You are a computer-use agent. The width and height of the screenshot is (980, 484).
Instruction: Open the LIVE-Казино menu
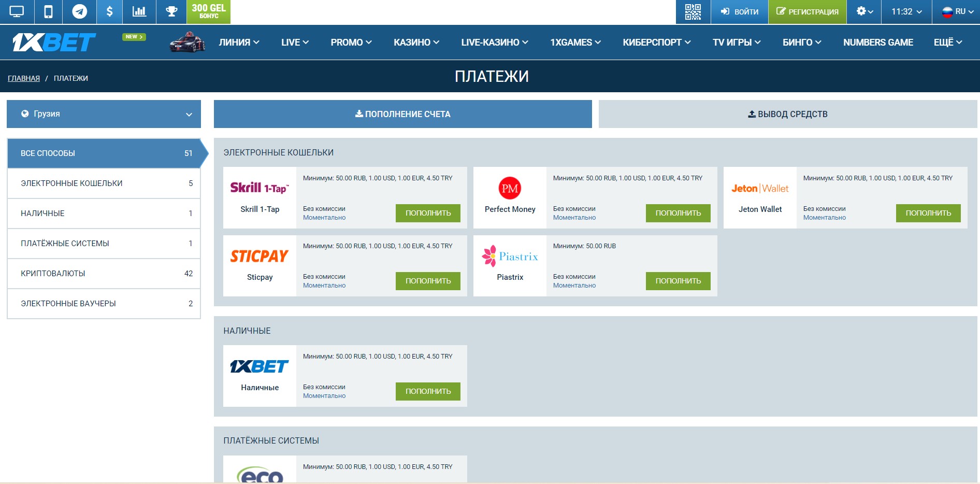[x=495, y=42]
